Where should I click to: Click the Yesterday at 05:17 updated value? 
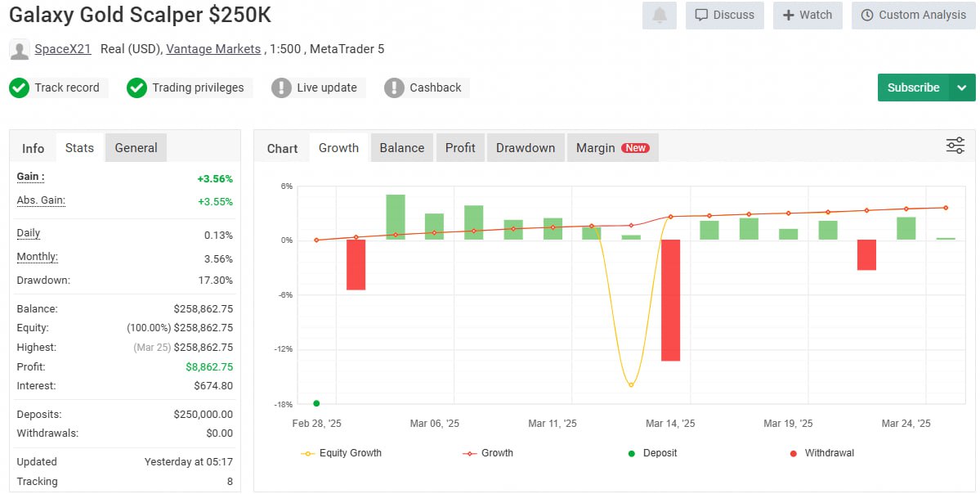(x=189, y=462)
